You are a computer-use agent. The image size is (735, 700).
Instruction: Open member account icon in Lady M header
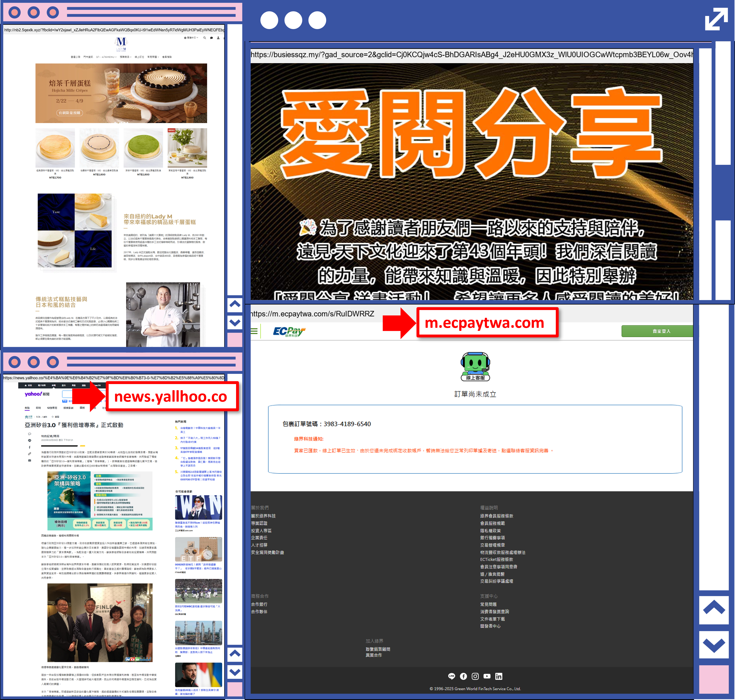pos(218,38)
